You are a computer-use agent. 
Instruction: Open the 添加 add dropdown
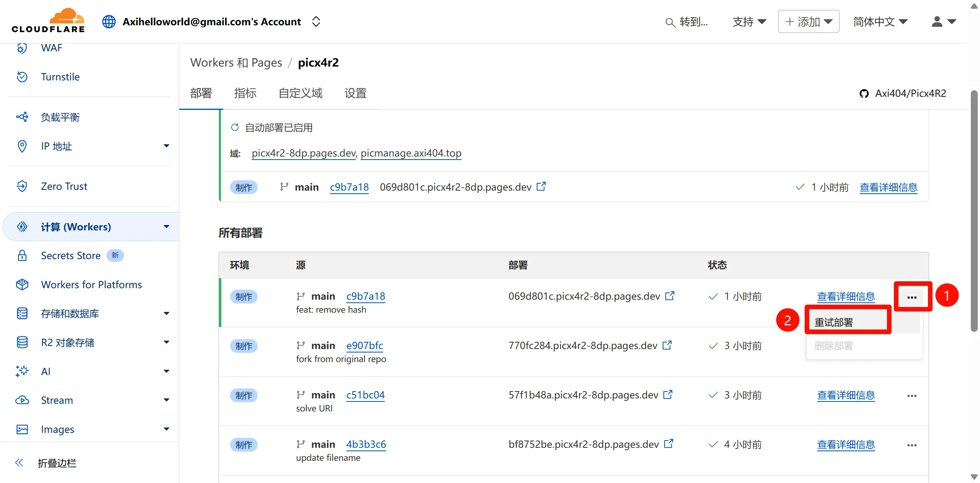click(x=808, y=22)
